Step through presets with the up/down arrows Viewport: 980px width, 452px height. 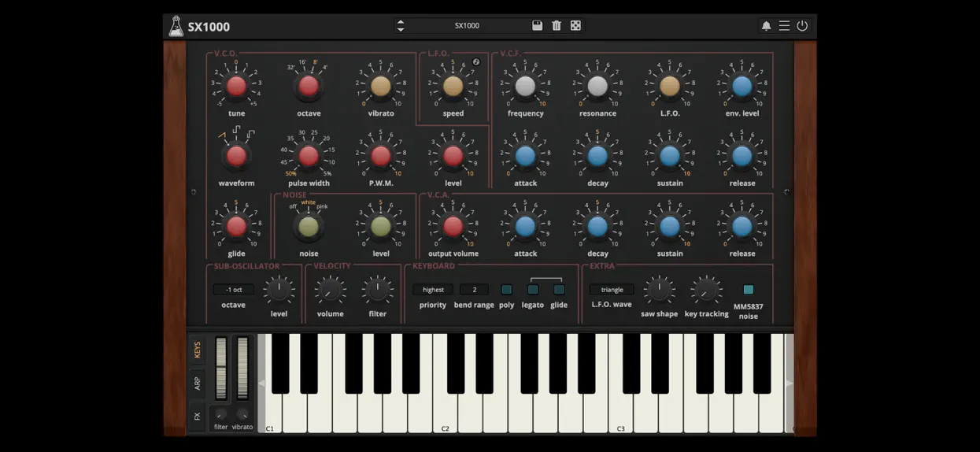coord(401,25)
